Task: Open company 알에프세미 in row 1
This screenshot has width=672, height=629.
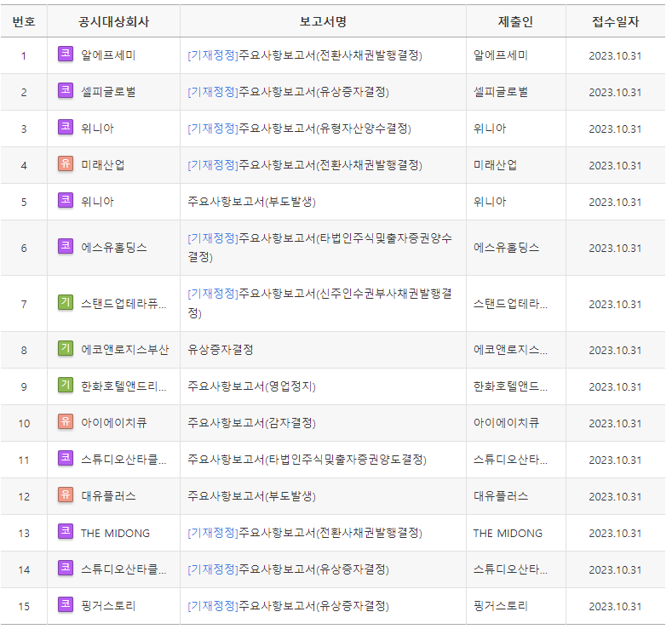Action: click(x=108, y=55)
